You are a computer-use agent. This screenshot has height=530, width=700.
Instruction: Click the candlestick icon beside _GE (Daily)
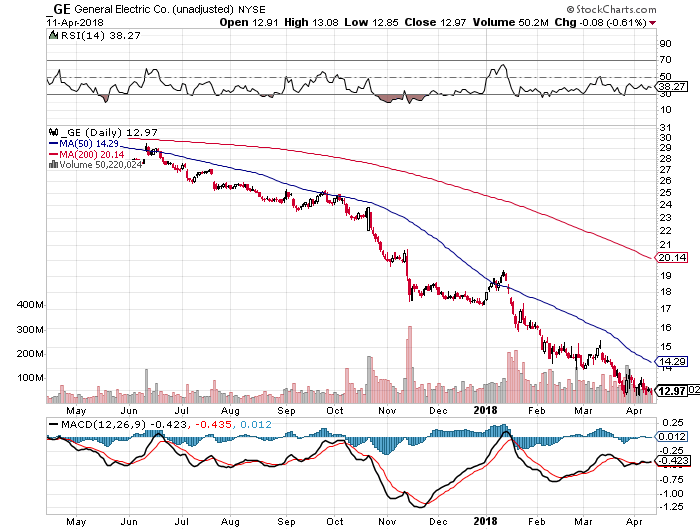tap(54, 132)
